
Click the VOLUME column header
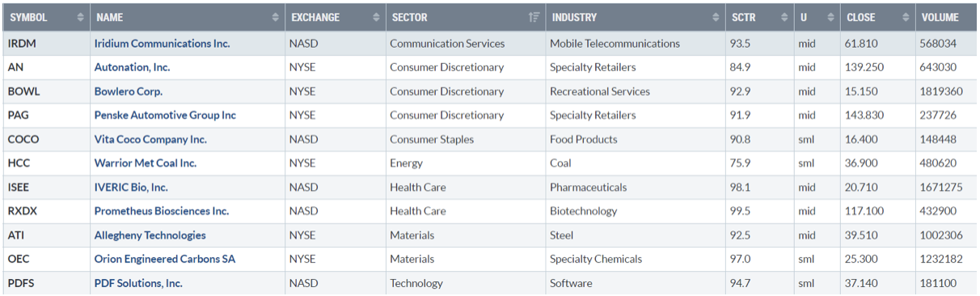[x=945, y=18]
